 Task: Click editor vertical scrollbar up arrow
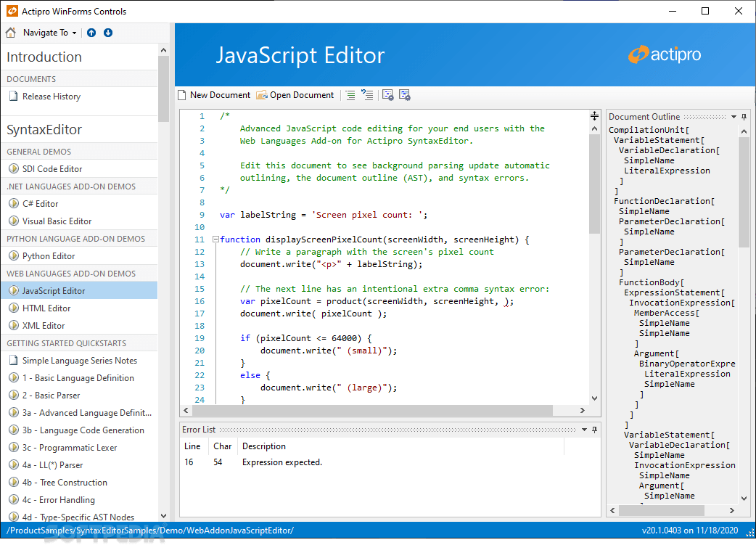(594, 128)
